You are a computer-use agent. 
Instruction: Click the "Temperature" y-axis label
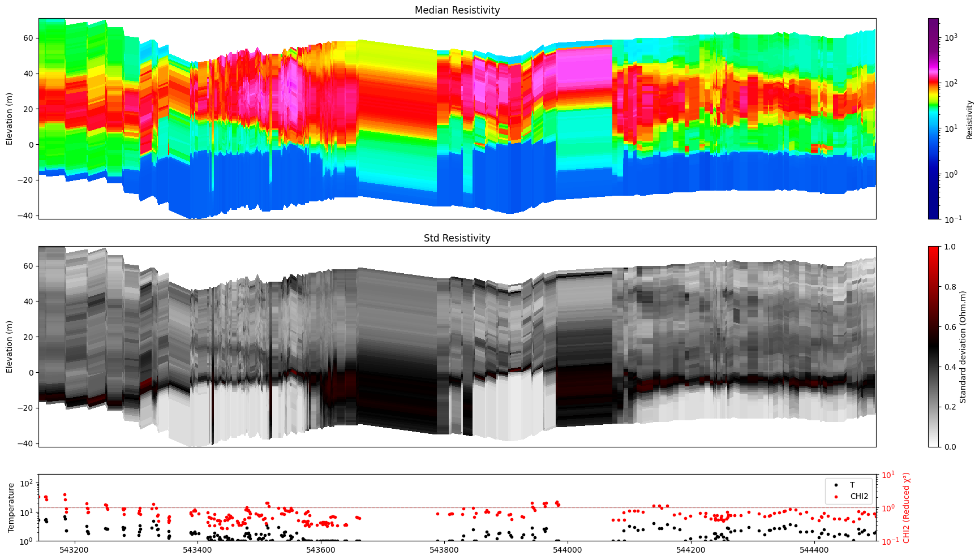point(11,507)
